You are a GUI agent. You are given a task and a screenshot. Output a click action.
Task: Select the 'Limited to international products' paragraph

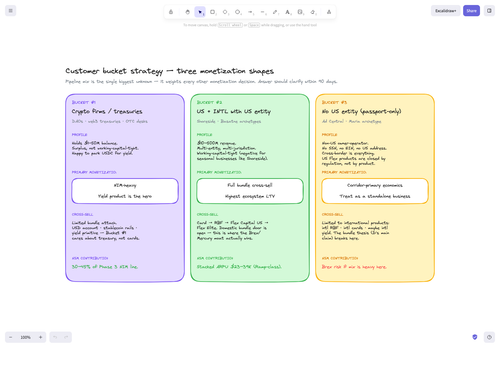(355, 230)
